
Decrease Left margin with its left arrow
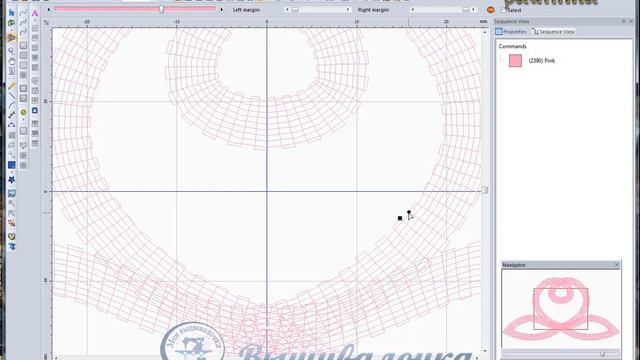(287, 9)
